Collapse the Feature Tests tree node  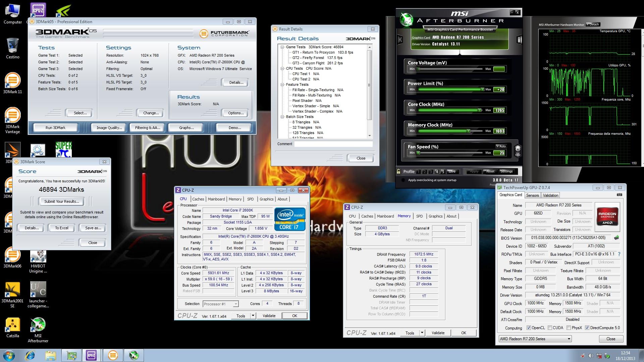point(282,84)
